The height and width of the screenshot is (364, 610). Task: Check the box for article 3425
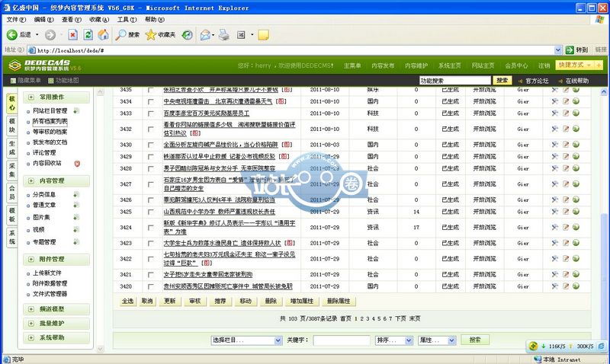tap(150, 212)
